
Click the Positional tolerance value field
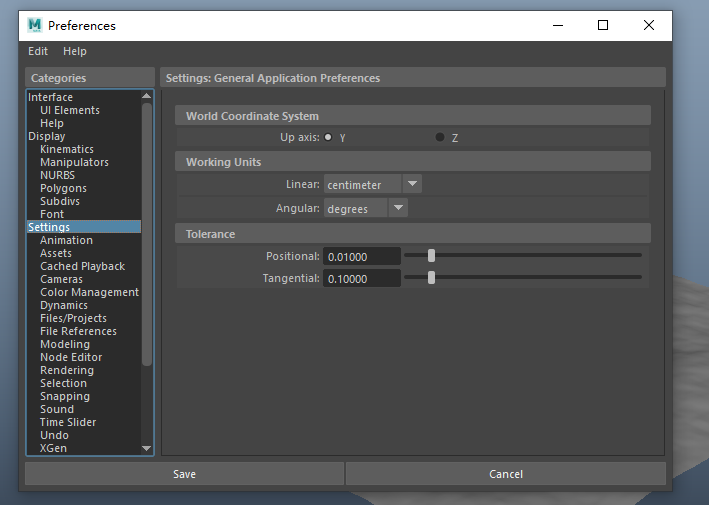tap(362, 256)
